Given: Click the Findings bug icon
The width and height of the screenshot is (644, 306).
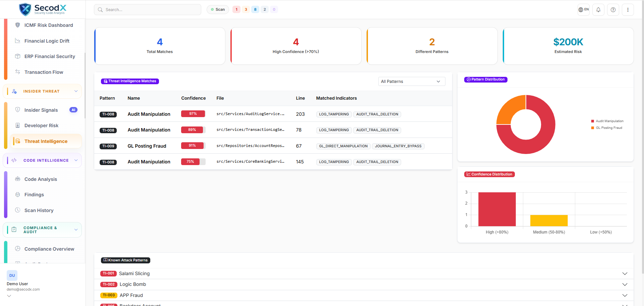Looking at the screenshot, I should pos(18,194).
